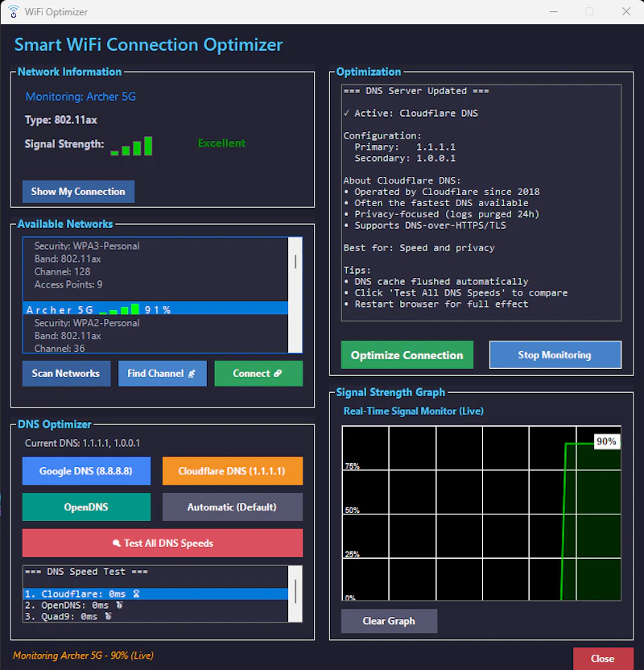The height and width of the screenshot is (670, 644).
Task: Click the green Optimize Connection button
Action: 407,355
